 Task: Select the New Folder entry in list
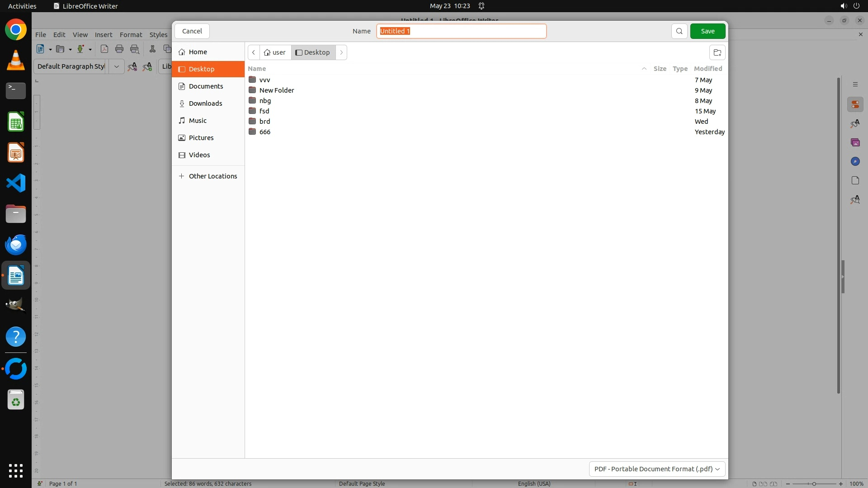point(277,90)
